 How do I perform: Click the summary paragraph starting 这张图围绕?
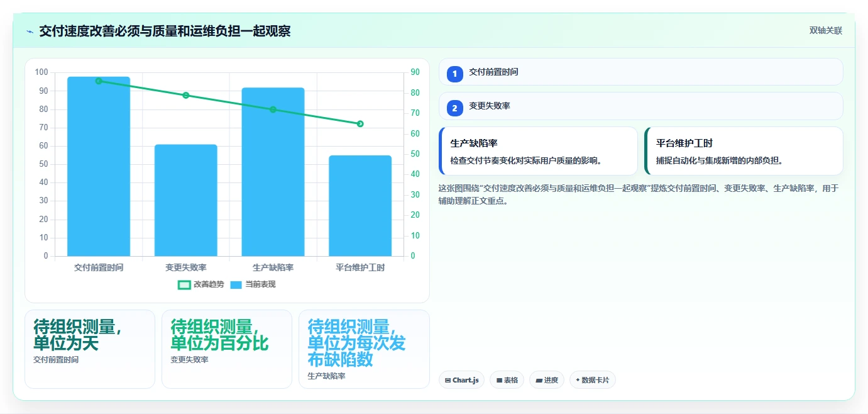coord(639,194)
